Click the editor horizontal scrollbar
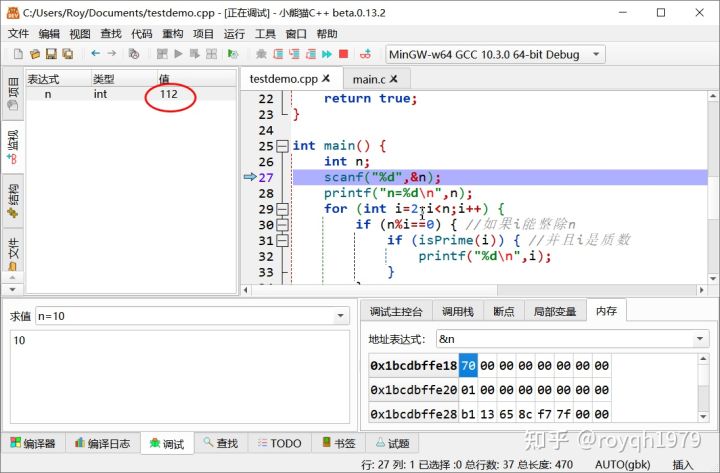720x473 pixels. pyautogui.click(x=472, y=290)
